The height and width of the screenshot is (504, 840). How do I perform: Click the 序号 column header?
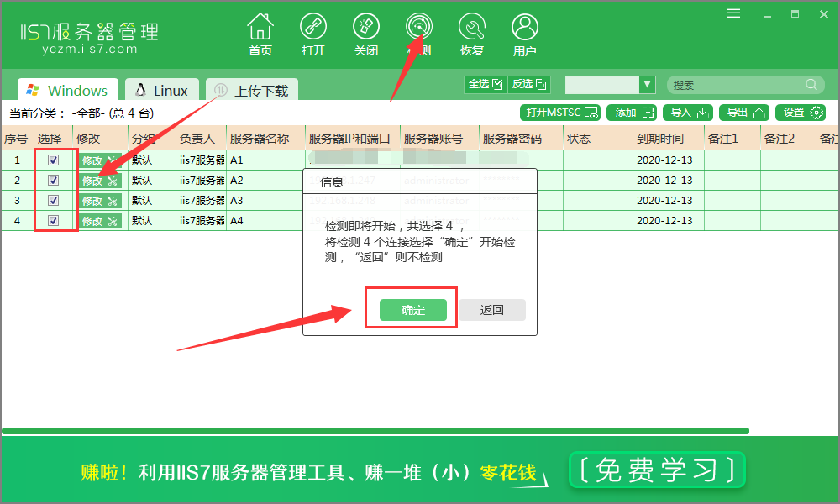17,139
